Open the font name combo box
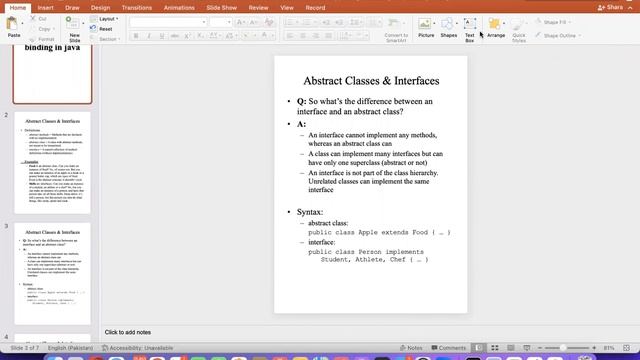The image size is (640, 360). [x=168, y=22]
